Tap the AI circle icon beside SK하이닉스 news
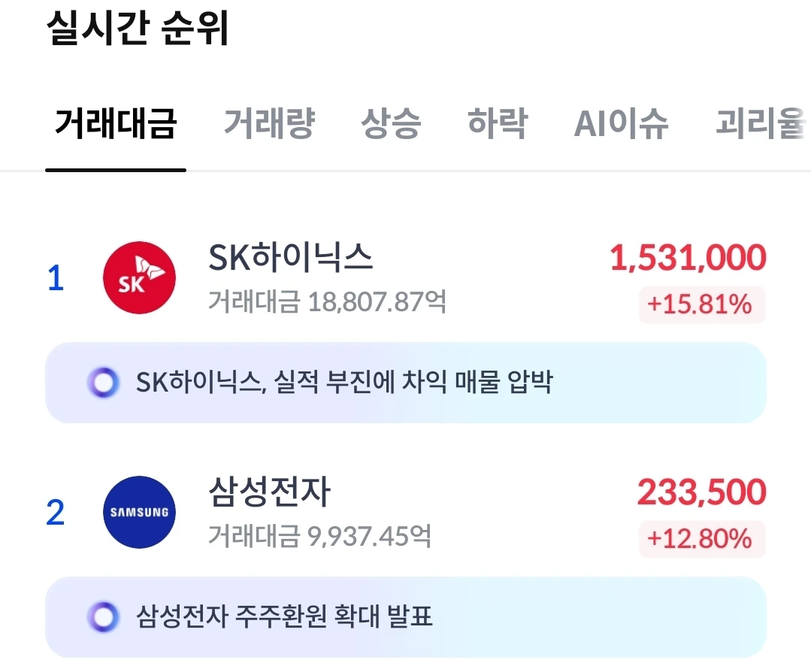The width and height of the screenshot is (811, 672). pos(104,383)
